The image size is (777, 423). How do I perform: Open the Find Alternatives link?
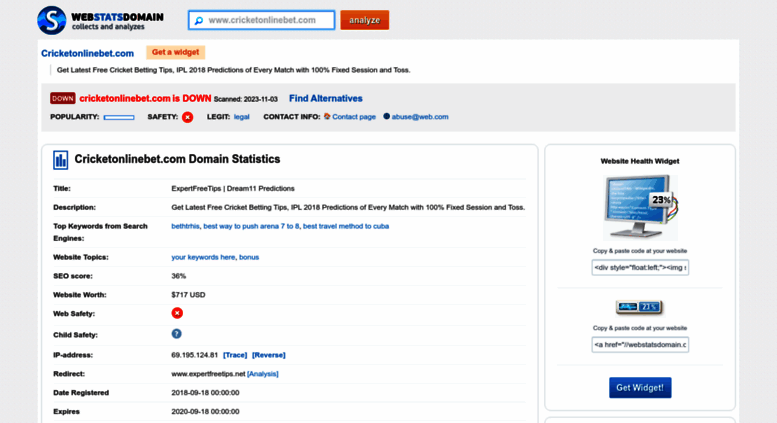coord(326,98)
